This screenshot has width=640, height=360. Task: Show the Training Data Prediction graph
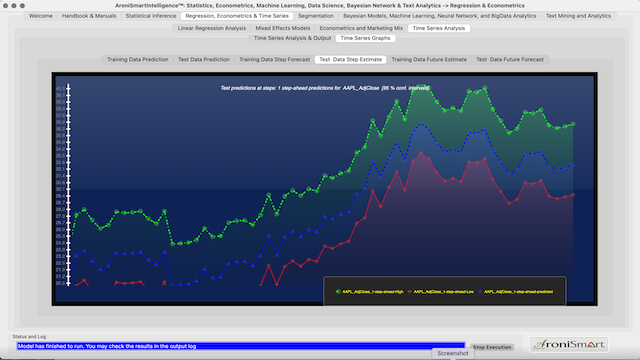point(138,60)
